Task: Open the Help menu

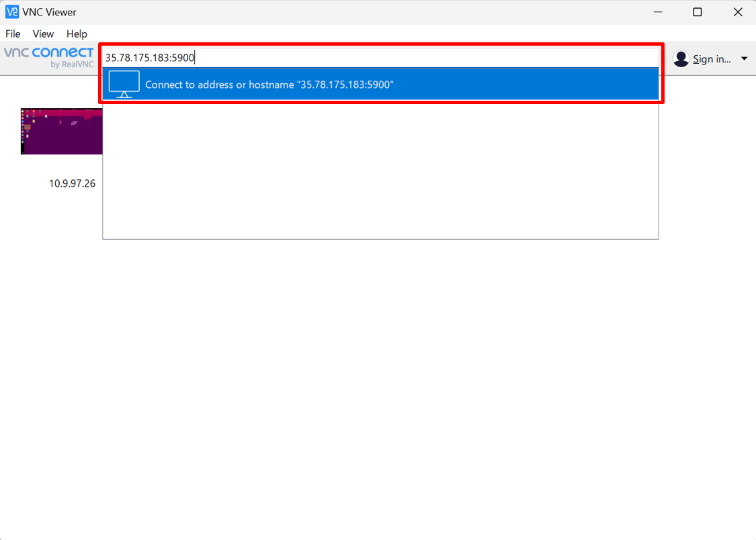Action: 77,34
